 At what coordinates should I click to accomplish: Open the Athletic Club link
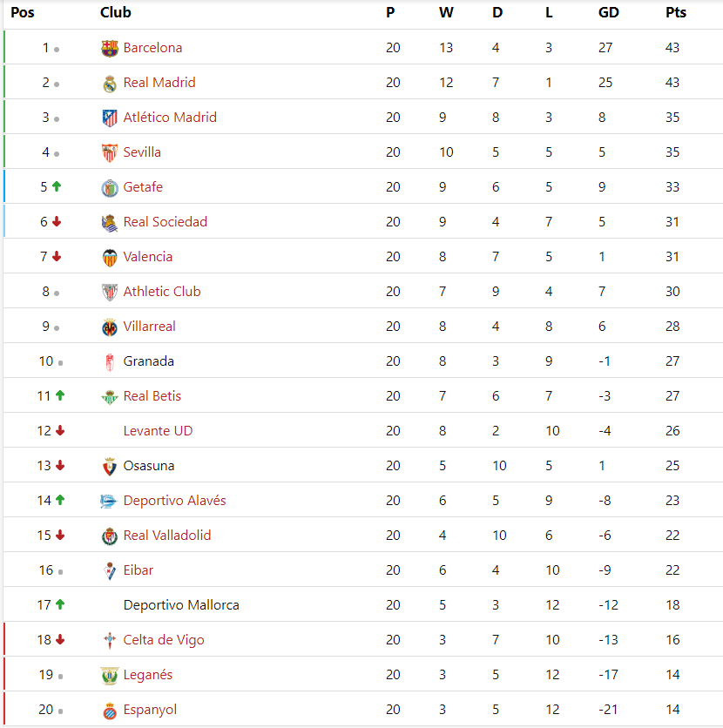point(162,291)
